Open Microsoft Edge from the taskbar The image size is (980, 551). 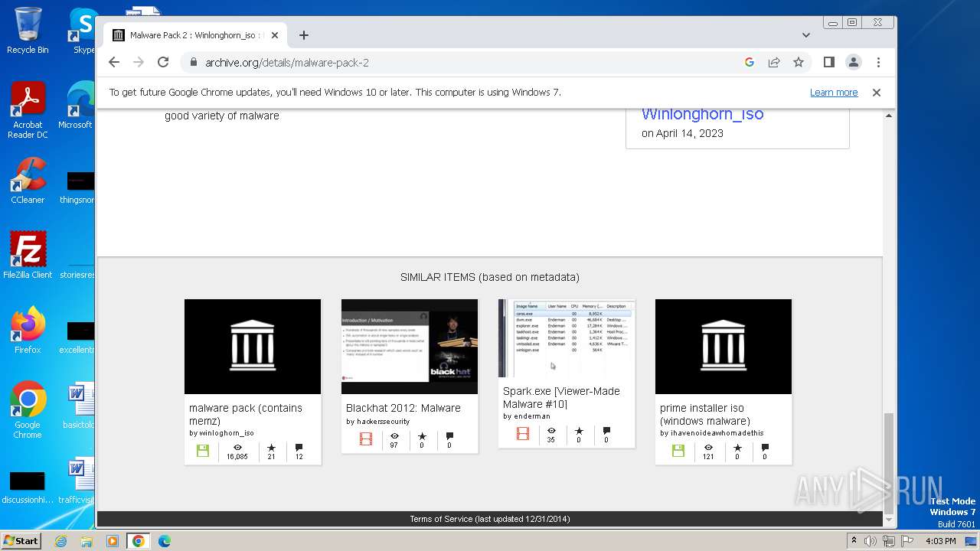click(x=164, y=541)
